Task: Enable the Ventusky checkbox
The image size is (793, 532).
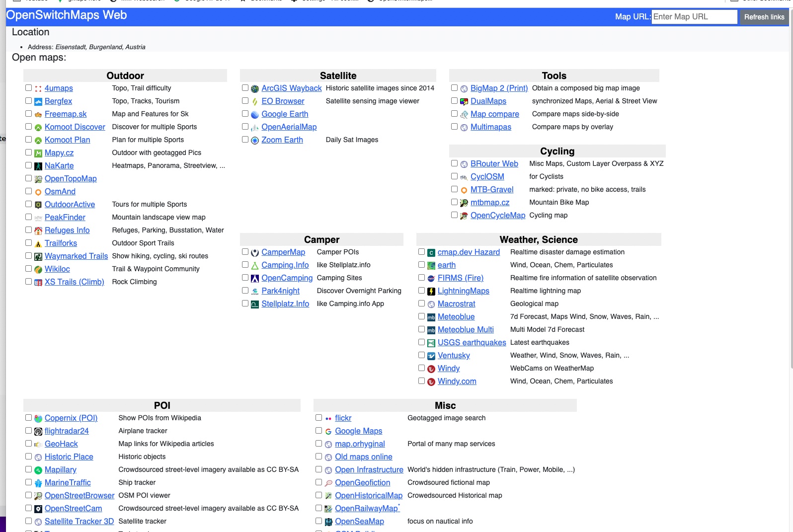Action: pos(422,355)
